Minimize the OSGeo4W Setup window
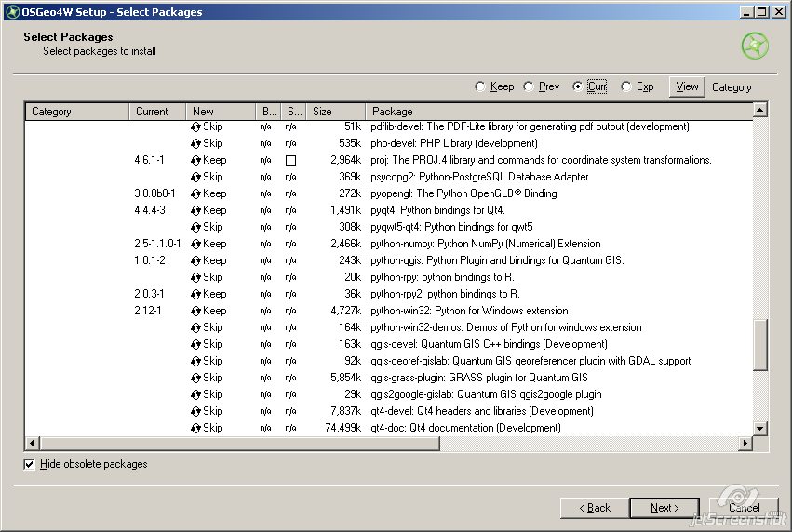The image size is (792, 532). pos(747,11)
